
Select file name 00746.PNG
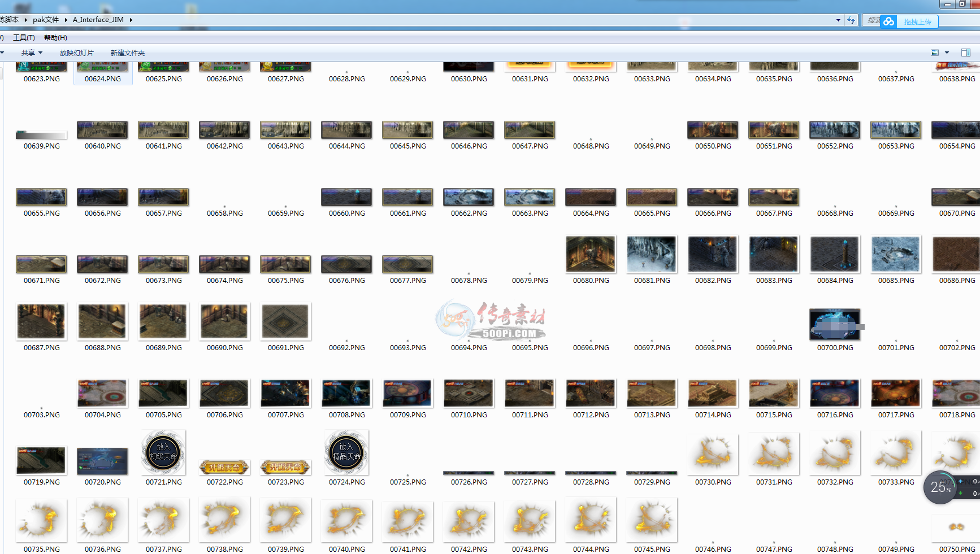[x=713, y=549]
